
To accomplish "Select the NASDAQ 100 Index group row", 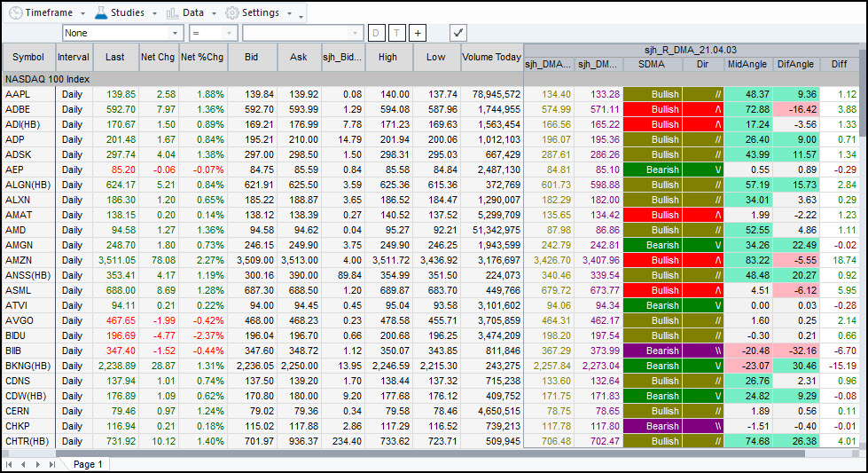I will point(263,79).
